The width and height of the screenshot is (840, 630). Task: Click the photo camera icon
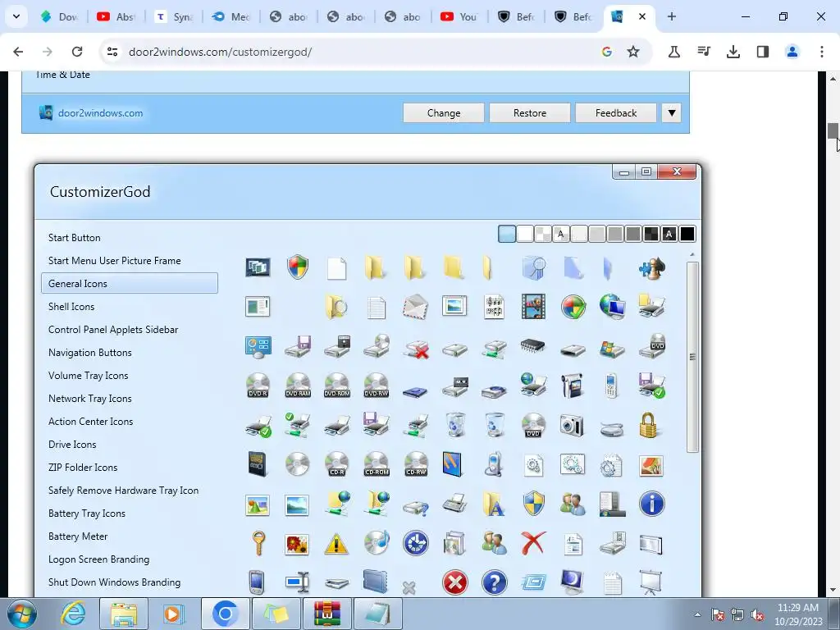click(571, 425)
